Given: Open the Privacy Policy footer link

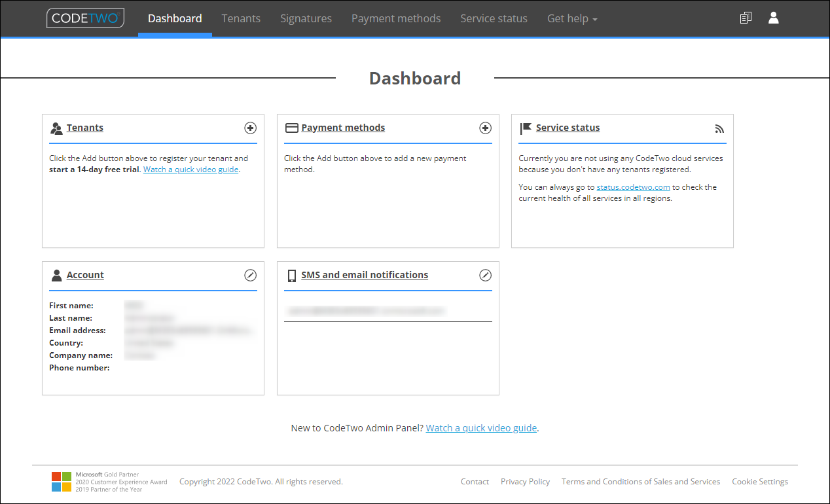Looking at the screenshot, I should pyautogui.click(x=525, y=482).
